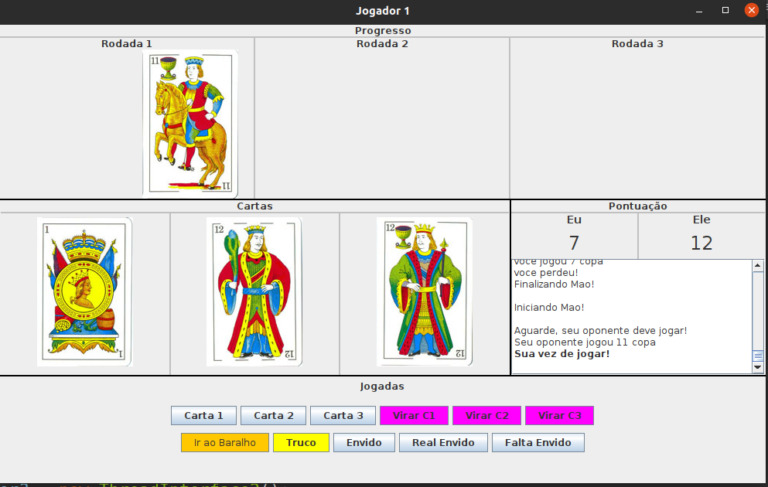Play the third card with Carta 3
The image size is (768, 487).
343,415
